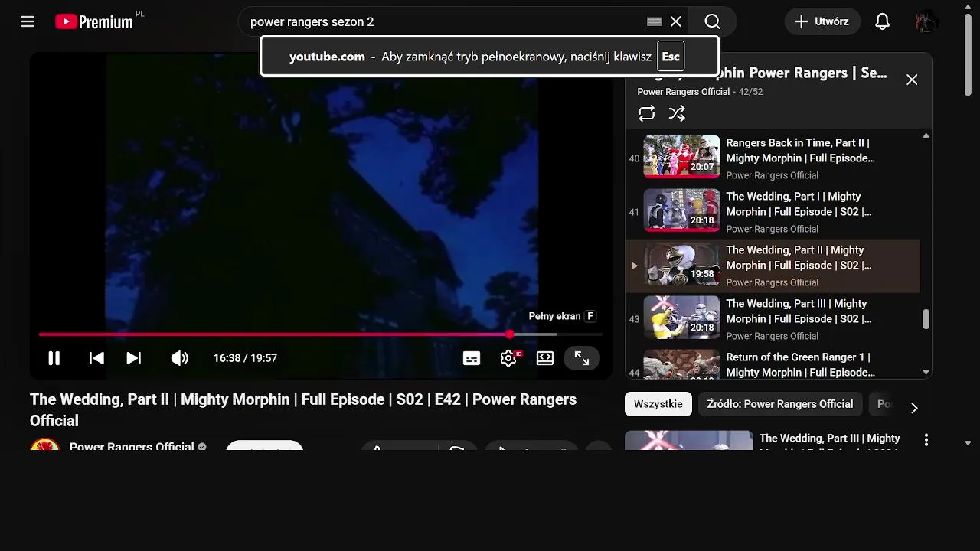Skip to previous video
This screenshot has width=980, height=551.
click(x=96, y=358)
